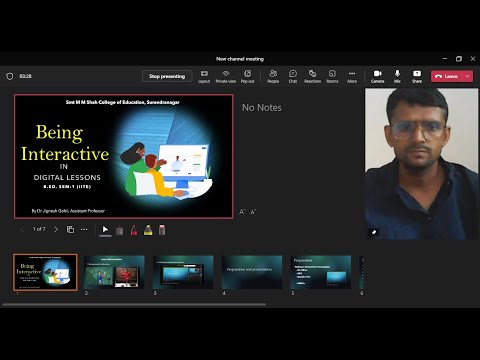Jump to slide 5 Preparation thumbnail
This screenshot has width=480, height=360.
click(321, 272)
